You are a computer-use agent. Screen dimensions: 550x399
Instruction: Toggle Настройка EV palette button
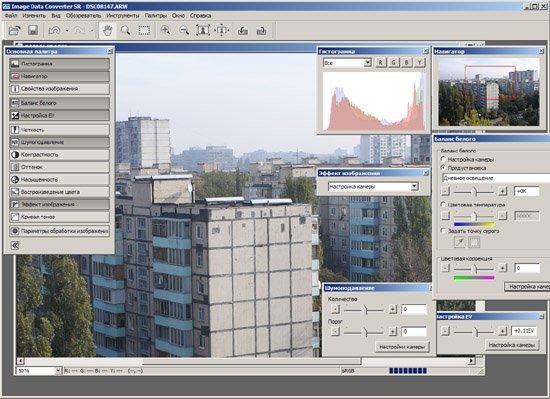60,115
